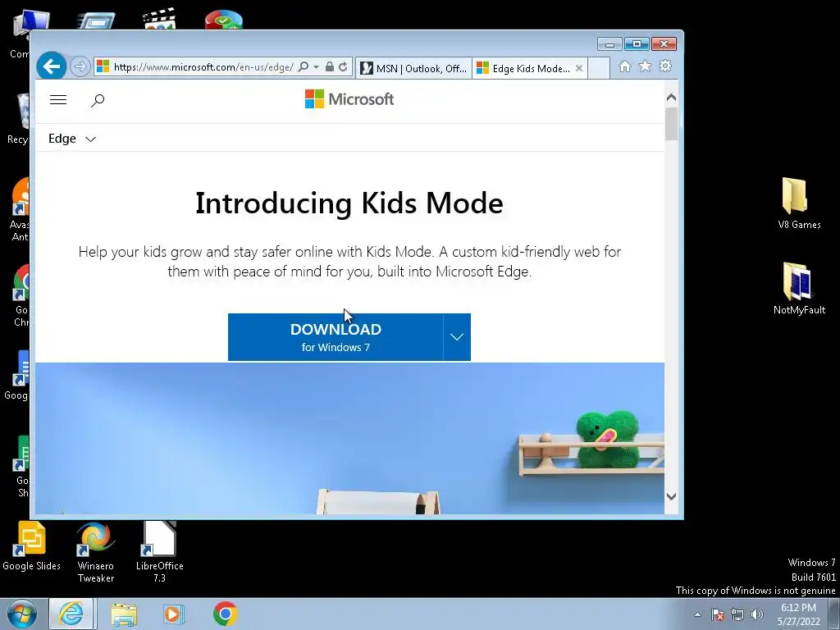The height and width of the screenshot is (630, 840).
Task: Select the NotMyFault desktop folder
Action: (x=799, y=288)
